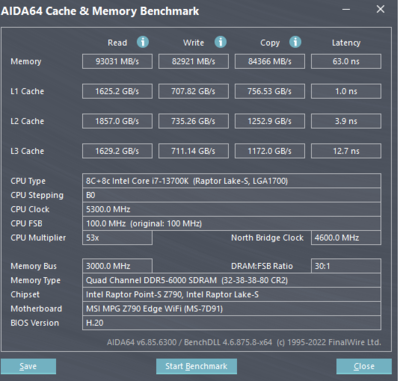Select L2 Cache Write value 735.26 GB/s

pos(193,121)
